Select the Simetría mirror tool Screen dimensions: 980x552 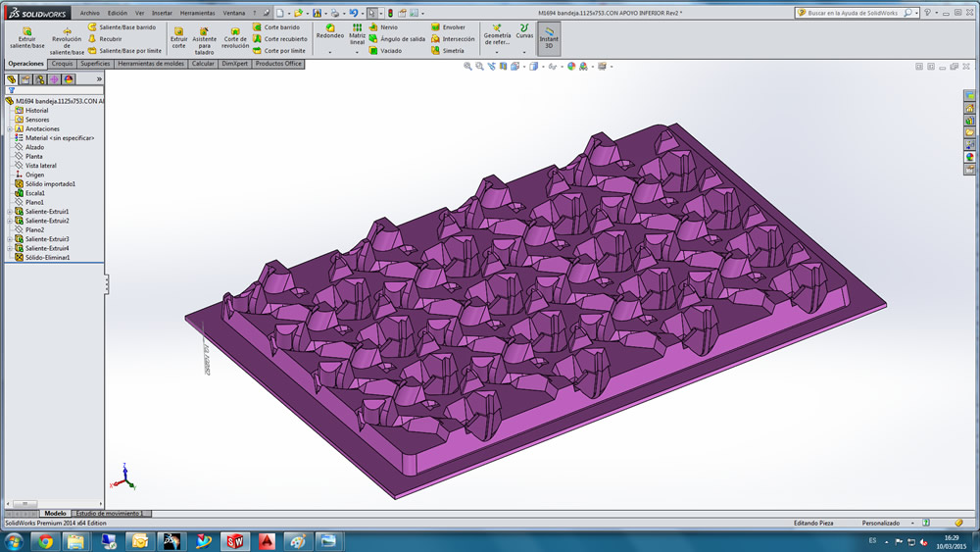click(448, 51)
